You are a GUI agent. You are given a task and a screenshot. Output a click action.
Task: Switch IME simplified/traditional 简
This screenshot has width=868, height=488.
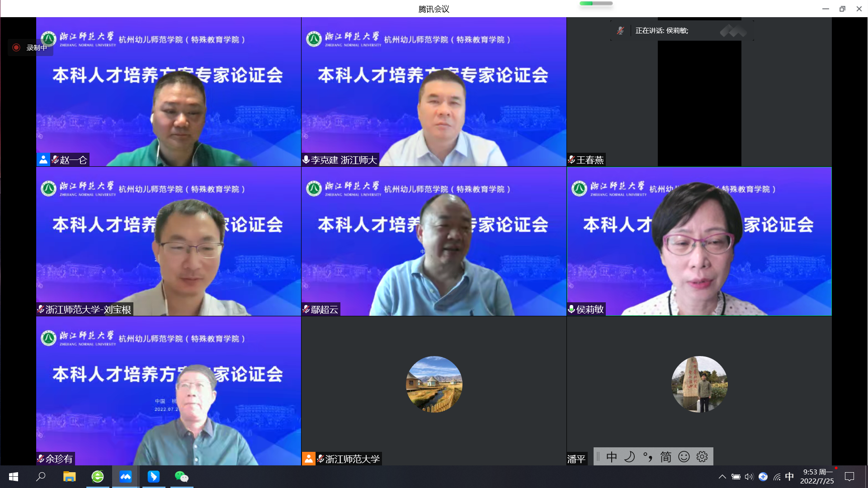pos(666,457)
